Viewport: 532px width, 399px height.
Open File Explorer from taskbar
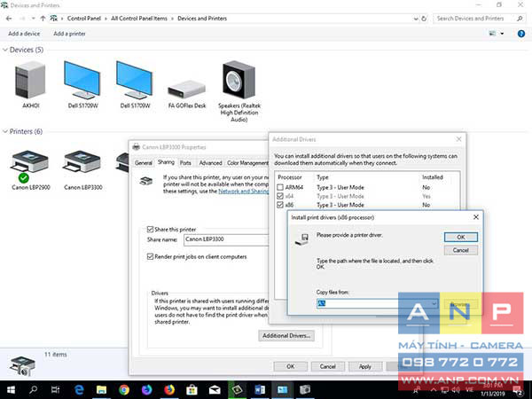[x=101, y=390]
